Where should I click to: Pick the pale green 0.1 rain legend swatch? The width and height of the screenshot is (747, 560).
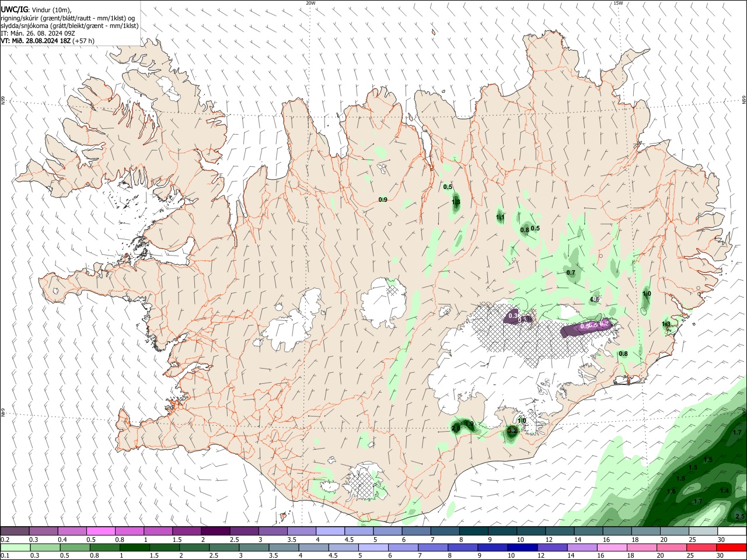click(x=15, y=547)
